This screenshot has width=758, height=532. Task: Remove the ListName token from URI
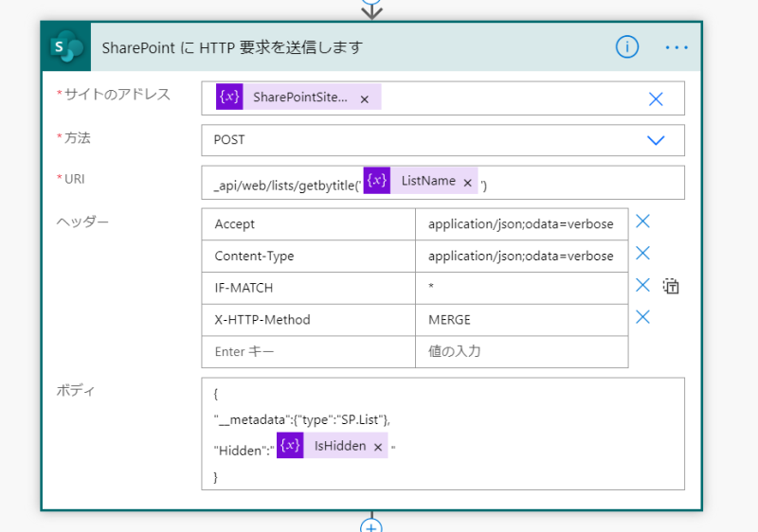(x=467, y=183)
